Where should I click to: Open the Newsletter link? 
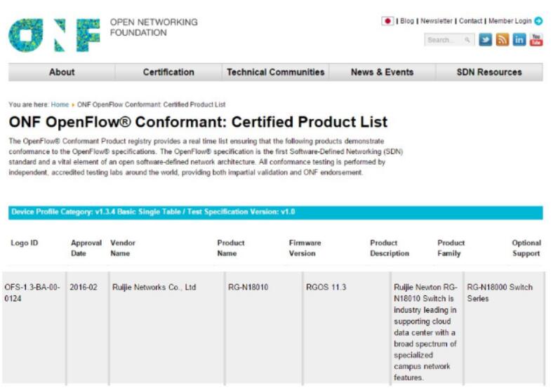(x=437, y=21)
